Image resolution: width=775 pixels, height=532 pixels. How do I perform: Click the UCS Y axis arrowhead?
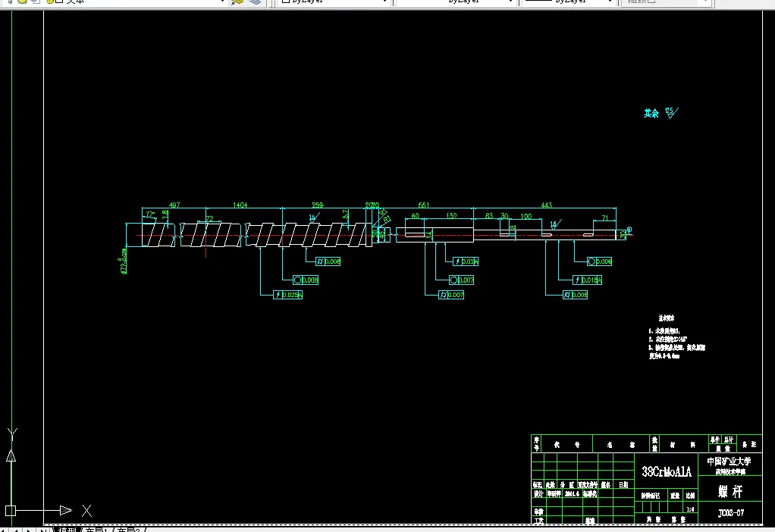coord(11,456)
